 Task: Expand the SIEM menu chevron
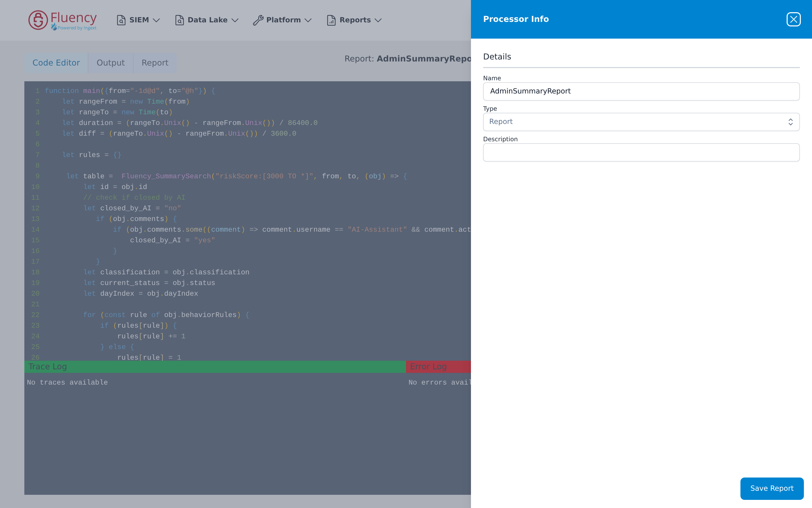pos(156,20)
